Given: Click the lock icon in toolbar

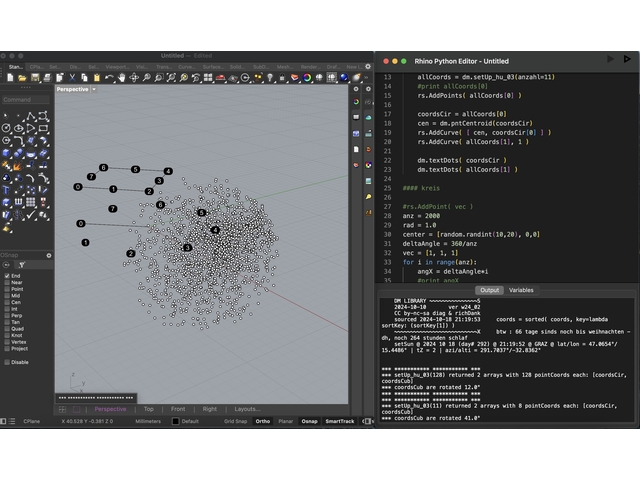Looking at the screenshot, I should point(282,78).
